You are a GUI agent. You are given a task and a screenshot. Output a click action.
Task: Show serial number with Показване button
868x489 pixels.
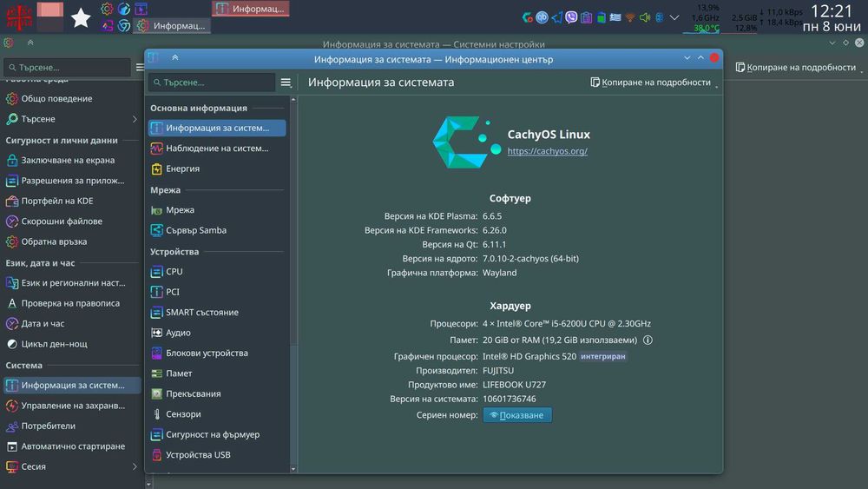(517, 415)
